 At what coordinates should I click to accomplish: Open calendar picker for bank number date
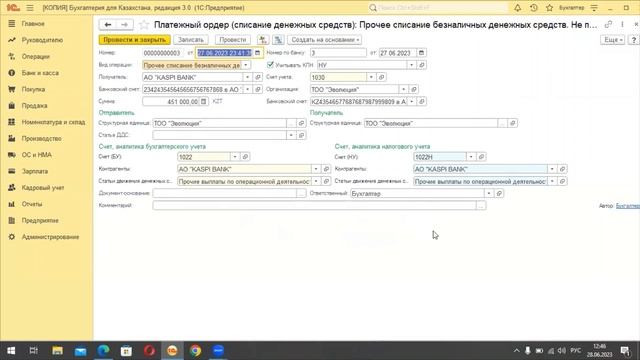point(421,53)
